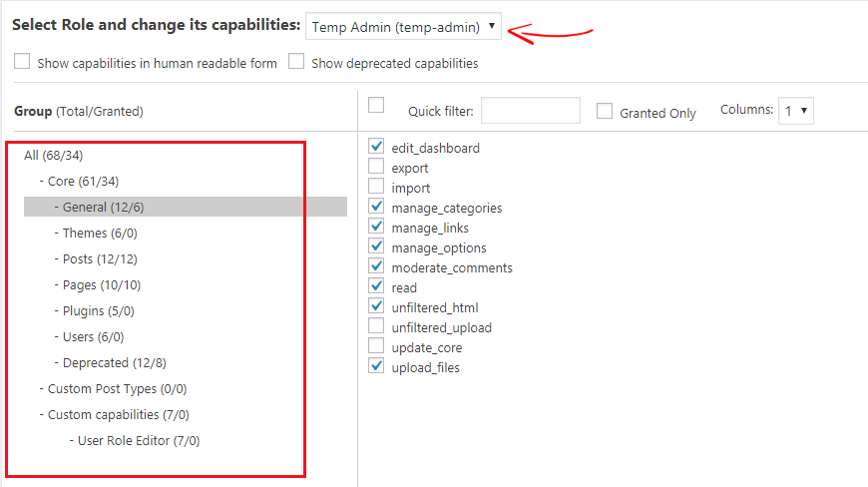Open the Columns count dropdown
Screen dimensions: 868x487
click(x=796, y=111)
